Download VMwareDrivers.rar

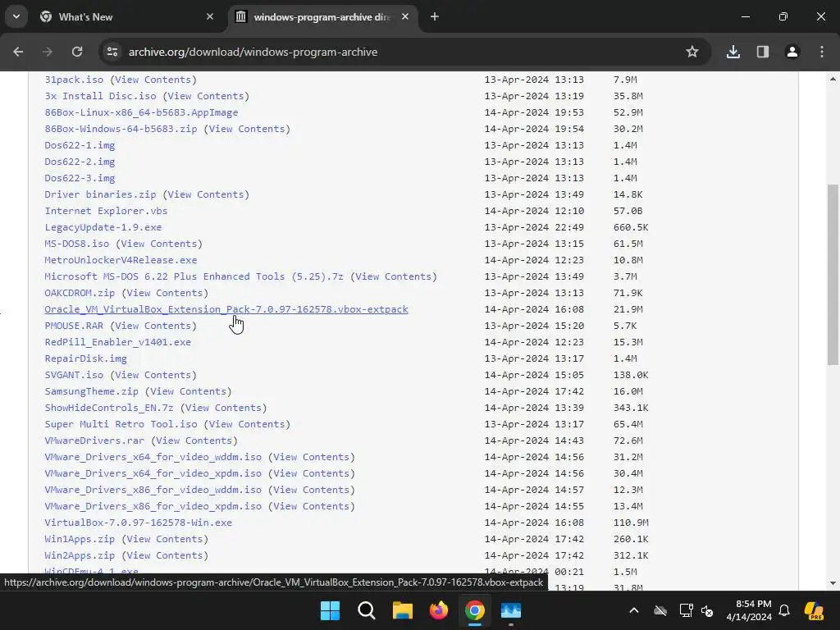click(x=94, y=441)
